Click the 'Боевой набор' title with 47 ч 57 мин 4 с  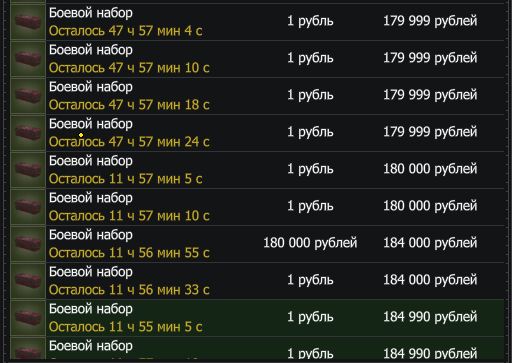91,13
